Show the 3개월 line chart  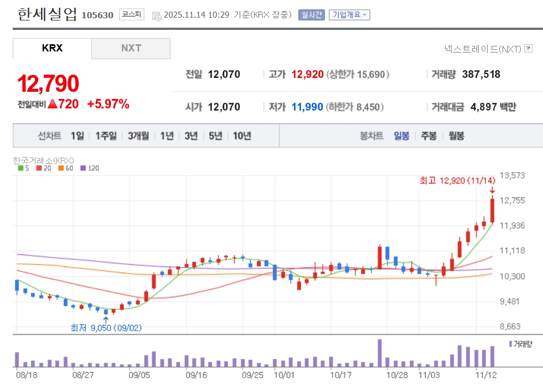click(x=138, y=136)
